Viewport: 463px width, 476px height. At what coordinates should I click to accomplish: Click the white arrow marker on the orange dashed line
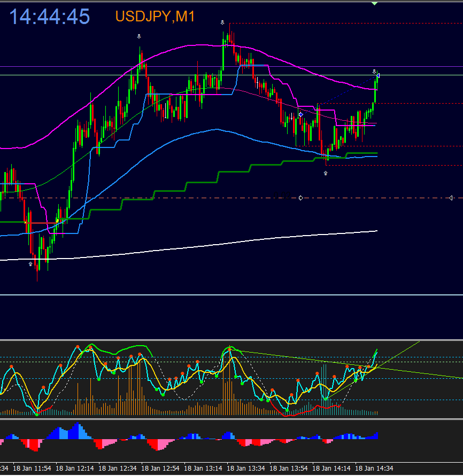click(301, 198)
